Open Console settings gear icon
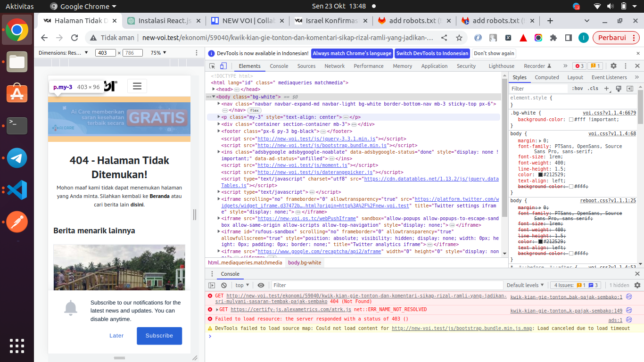The image size is (644, 362). pos(637,285)
